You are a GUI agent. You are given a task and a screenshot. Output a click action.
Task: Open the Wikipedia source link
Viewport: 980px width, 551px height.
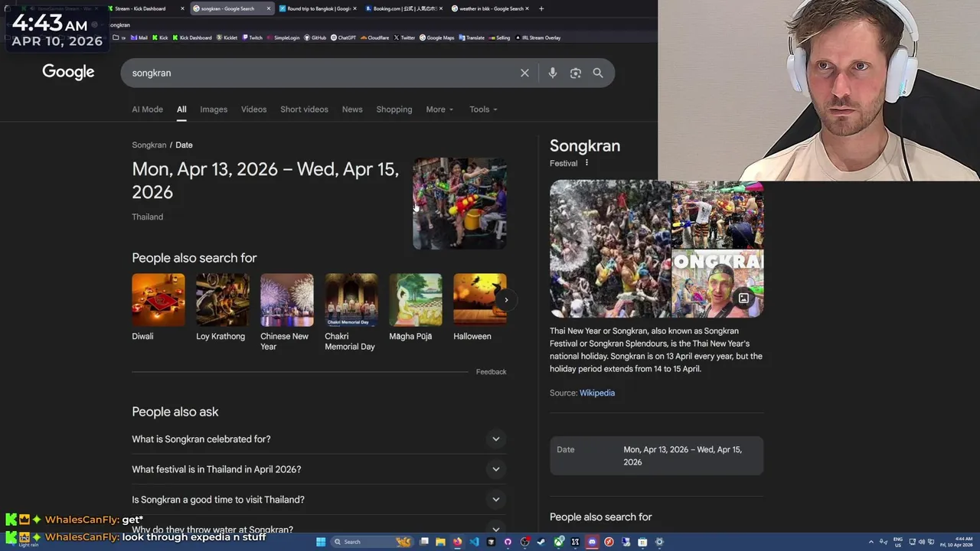coord(597,393)
